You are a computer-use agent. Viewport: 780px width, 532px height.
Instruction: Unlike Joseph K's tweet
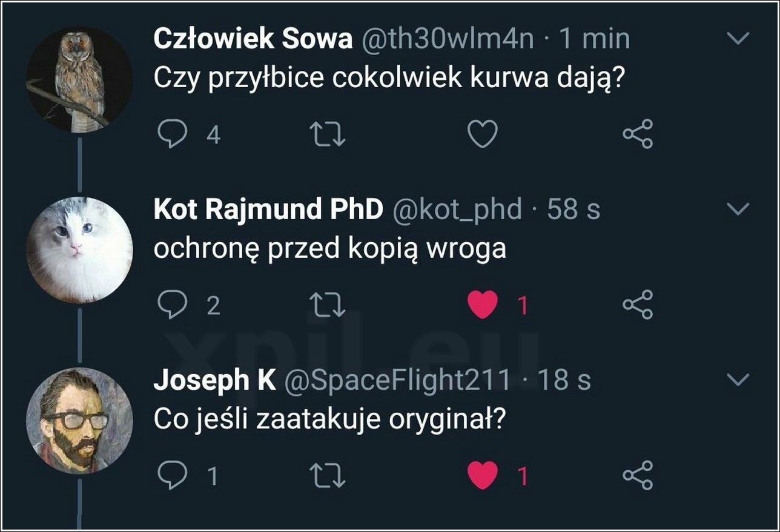(483, 476)
